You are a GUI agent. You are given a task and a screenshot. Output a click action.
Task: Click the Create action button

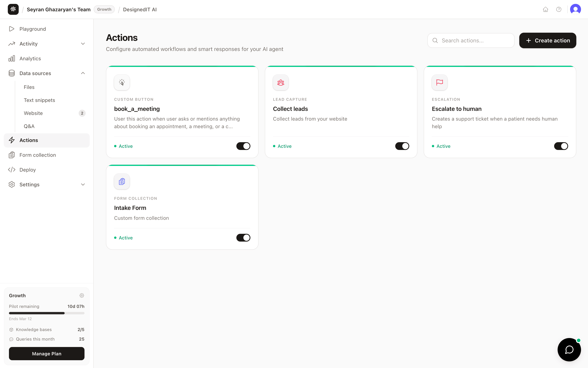point(547,40)
